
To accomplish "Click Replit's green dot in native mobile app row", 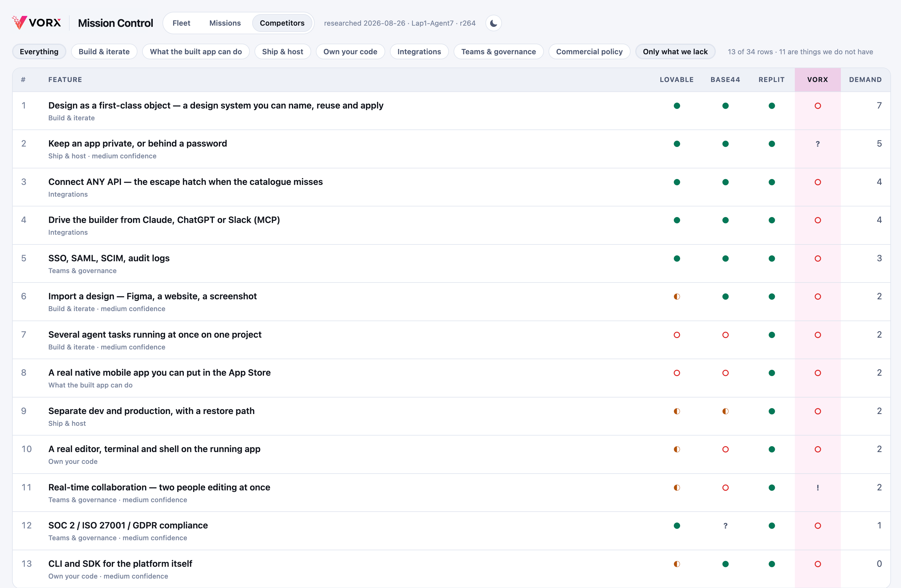I will pos(772,373).
